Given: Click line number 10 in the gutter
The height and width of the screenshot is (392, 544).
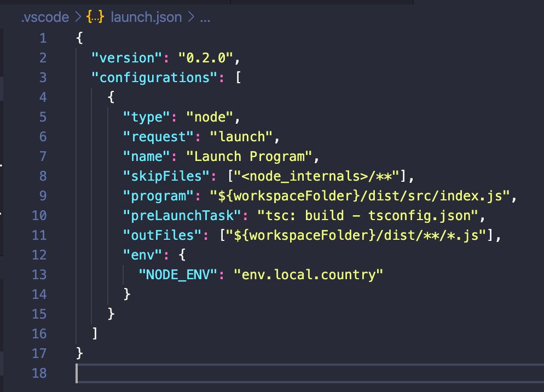Looking at the screenshot, I should 39,215.
